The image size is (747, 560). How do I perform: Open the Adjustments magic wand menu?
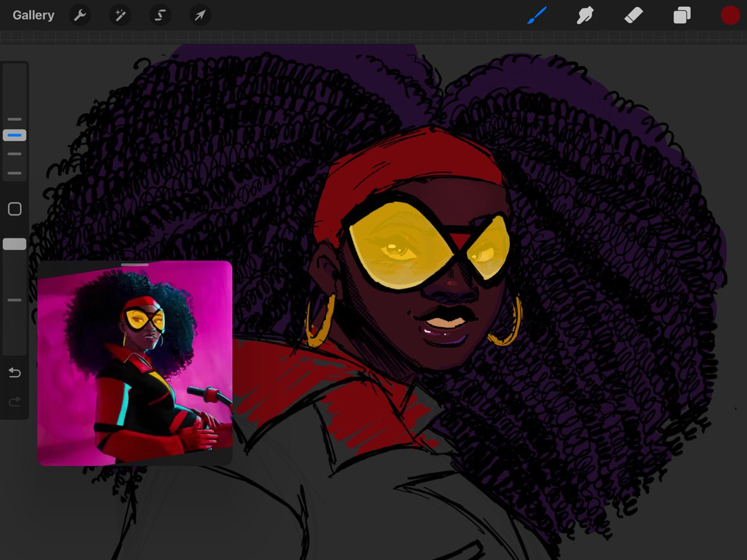tap(120, 16)
